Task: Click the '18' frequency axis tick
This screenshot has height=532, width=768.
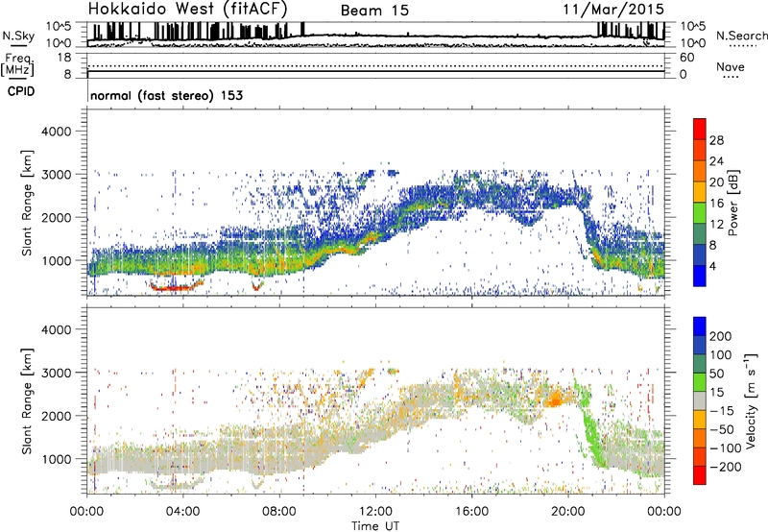Action: 64,58
